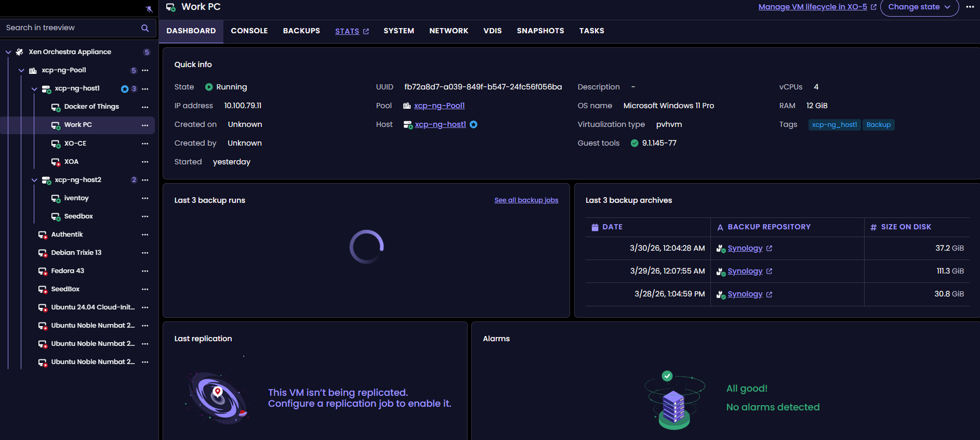Screen dimensions: 980x440
Task: Open options menu for Docker of Things
Action: point(145,107)
